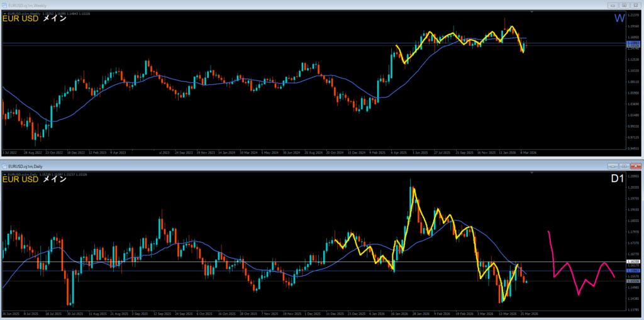The width and height of the screenshot is (644, 320).
Task: Click '26 Jun 2025' on the Daily time axis
Action: pos(11,314)
